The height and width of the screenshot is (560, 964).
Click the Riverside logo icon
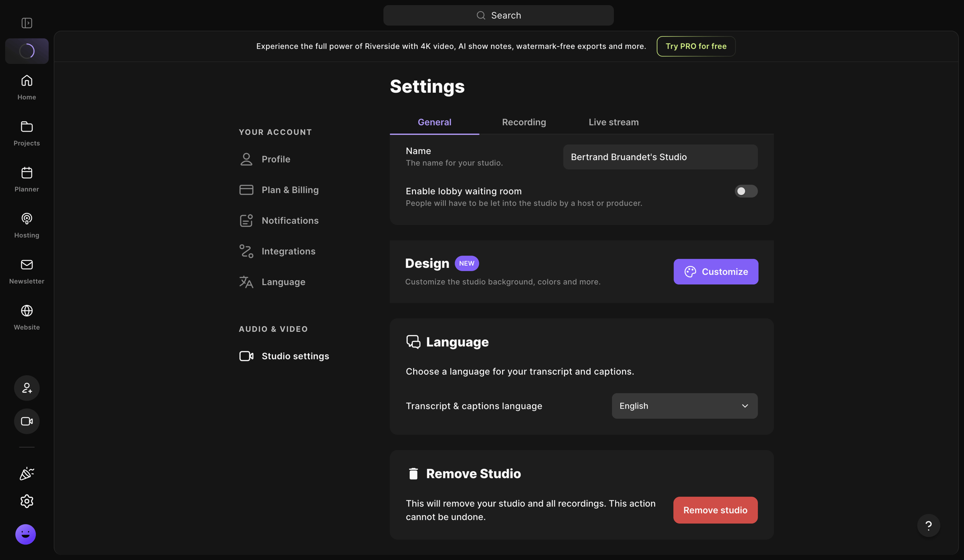coord(27,51)
